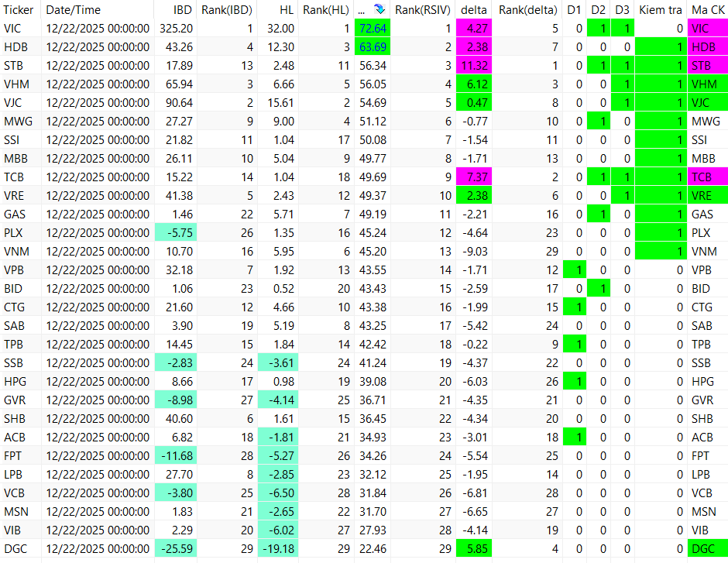This screenshot has width=728, height=563.
Task: Click the IBD value 325.20
Action: [176, 29]
